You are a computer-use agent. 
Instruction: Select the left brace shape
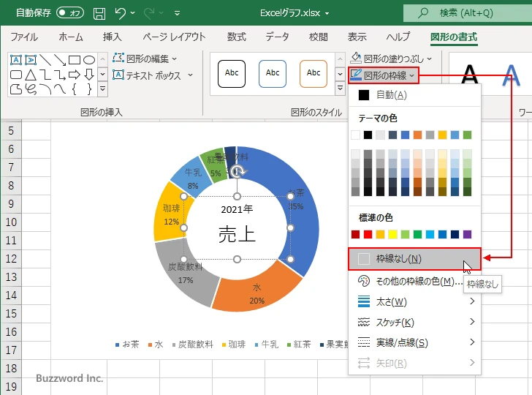tap(75, 89)
